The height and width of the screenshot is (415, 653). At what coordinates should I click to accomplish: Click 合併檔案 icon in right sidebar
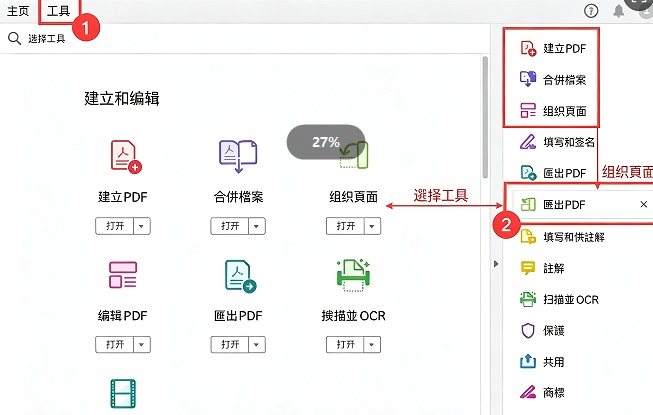coord(528,79)
